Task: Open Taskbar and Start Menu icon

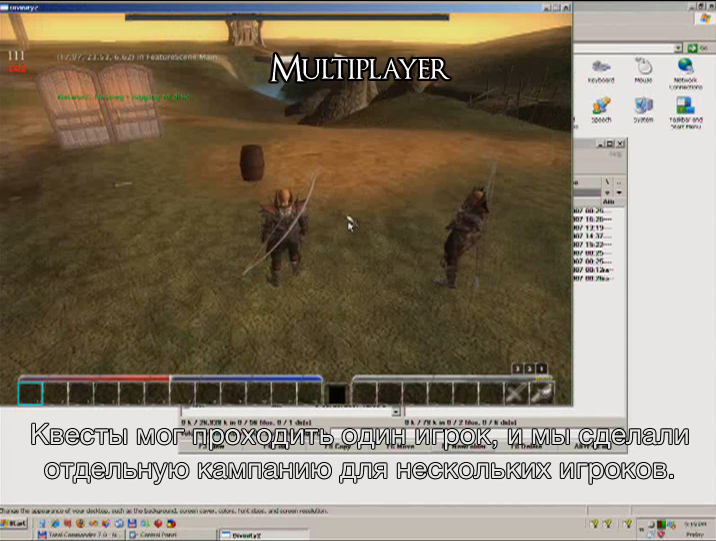Action: pos(685,113)
